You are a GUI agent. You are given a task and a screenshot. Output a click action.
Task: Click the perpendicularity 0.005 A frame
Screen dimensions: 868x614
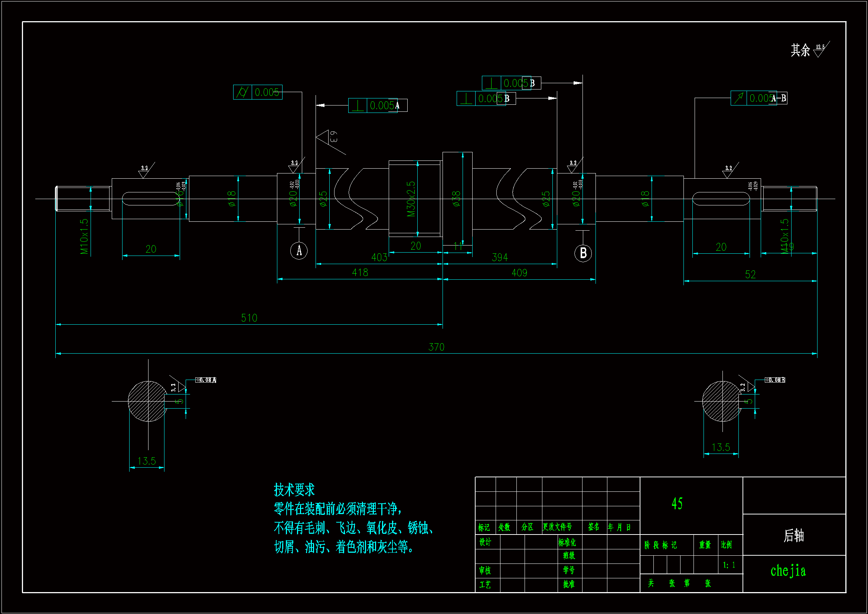(x=378, y=105)
